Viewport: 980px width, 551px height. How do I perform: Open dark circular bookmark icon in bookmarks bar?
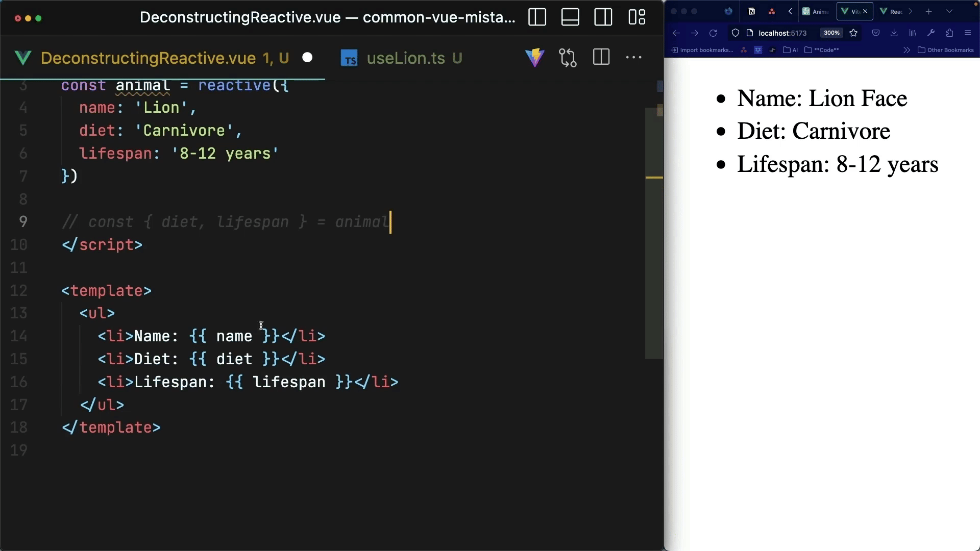772,50
